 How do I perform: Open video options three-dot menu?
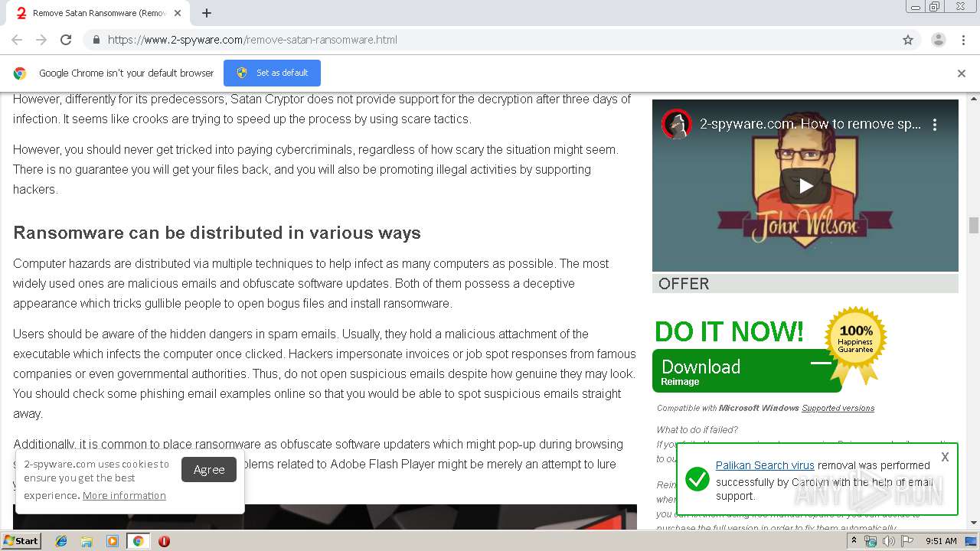(x=935, y=124)
